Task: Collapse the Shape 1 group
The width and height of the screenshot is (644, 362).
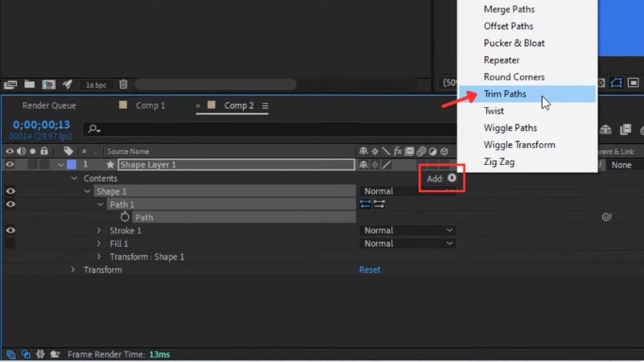Action: (x=87, y=191)
